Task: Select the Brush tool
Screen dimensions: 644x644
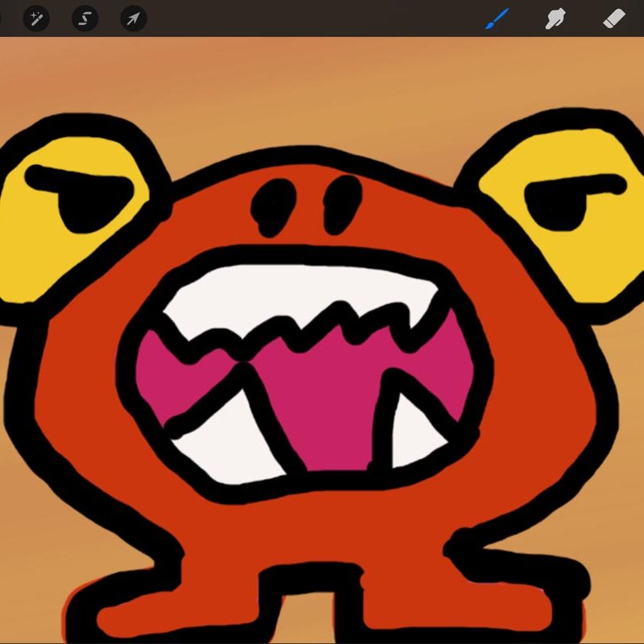Action: point(497,18)
